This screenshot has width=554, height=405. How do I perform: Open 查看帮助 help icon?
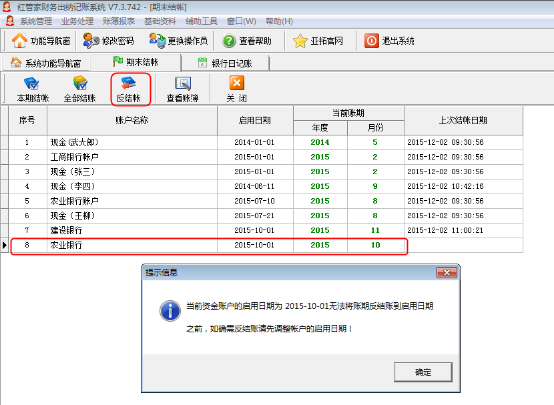(229, 41)
